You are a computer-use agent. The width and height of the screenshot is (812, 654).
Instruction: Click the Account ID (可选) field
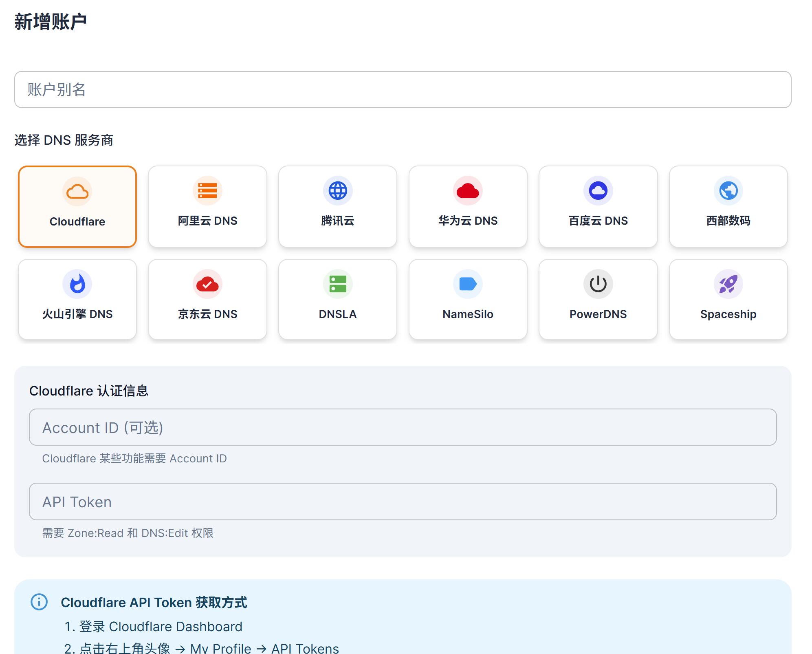click(x=403, y=427)
